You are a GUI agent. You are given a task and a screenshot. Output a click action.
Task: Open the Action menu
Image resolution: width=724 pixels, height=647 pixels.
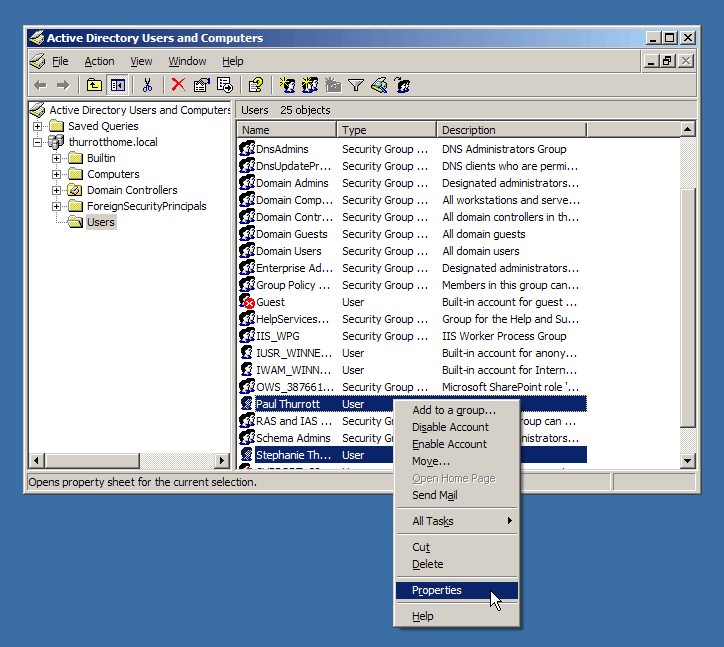[99, 61]
